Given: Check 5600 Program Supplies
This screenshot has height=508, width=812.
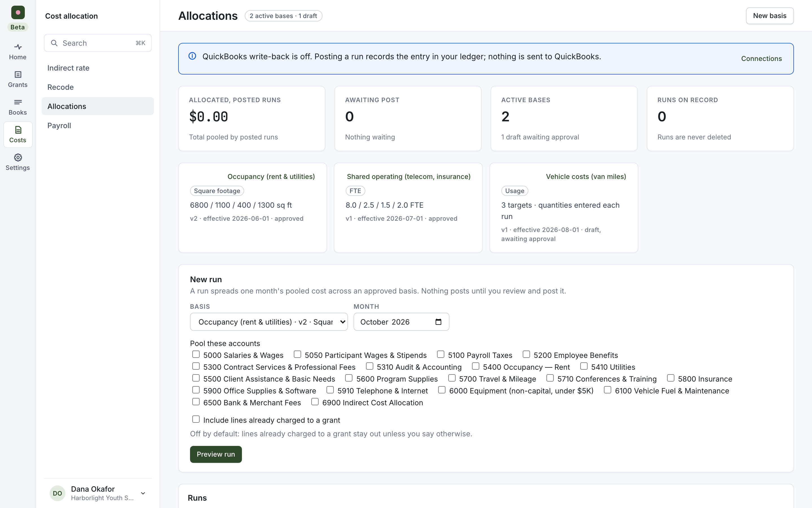Looking at the screenshot, I should (x=349, y=378).
